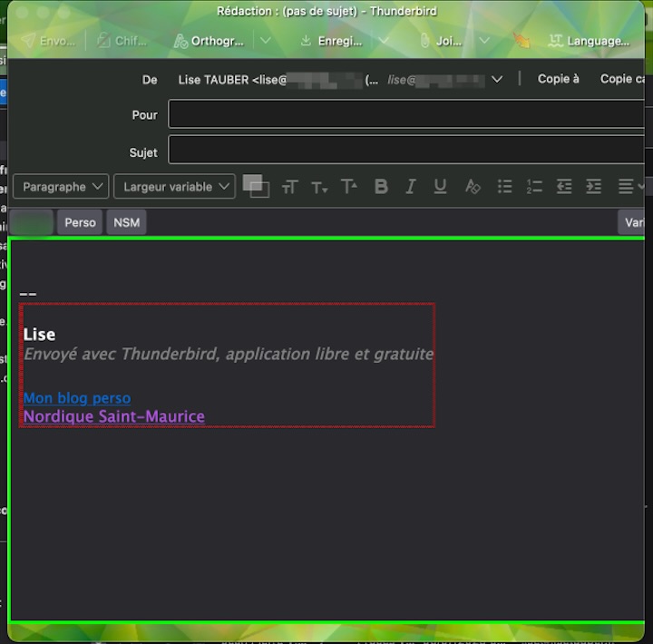The image size is (653, 644).
Task: Click the Perso button
Action: 80,222
